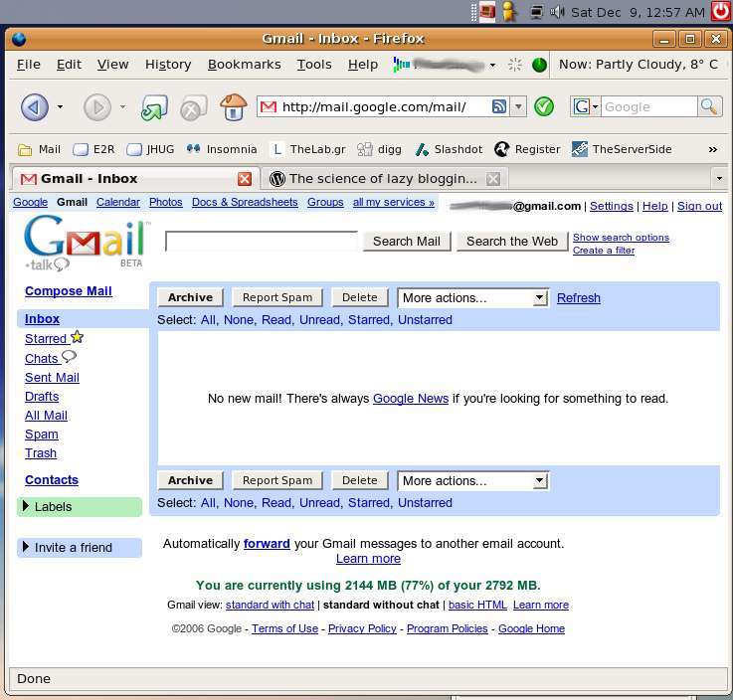Open Compose Mail link
Image resolution: width=733 pixels, height=700 pixels.
[x=69, y=291]
